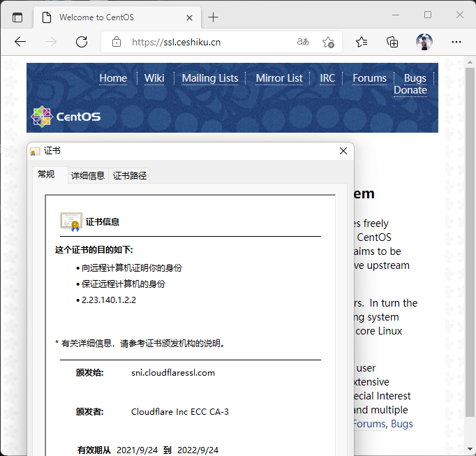Click the page vertical scrollbar thumb

coord(470,242)
